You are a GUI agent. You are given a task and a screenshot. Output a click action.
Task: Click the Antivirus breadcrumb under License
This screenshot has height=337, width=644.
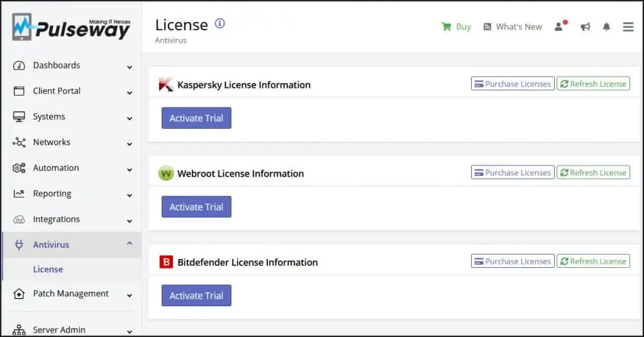tap(171, 40)
